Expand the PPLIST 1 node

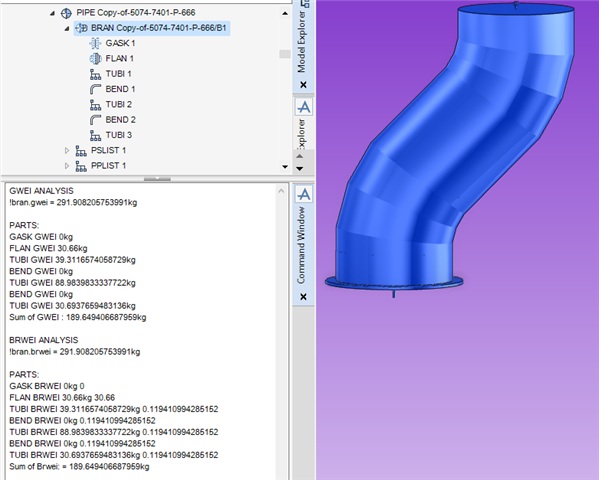(67, 166)
